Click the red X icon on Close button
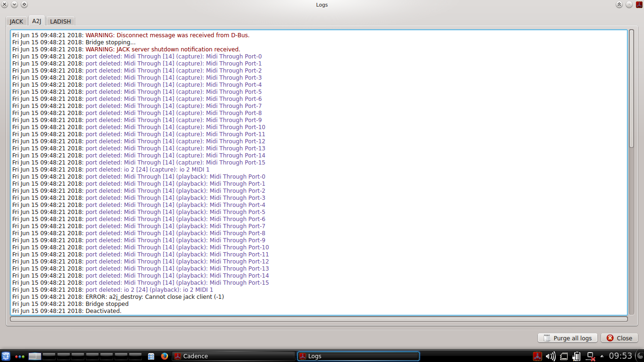This screenshot has width=644, height=362. click(610, 338)
